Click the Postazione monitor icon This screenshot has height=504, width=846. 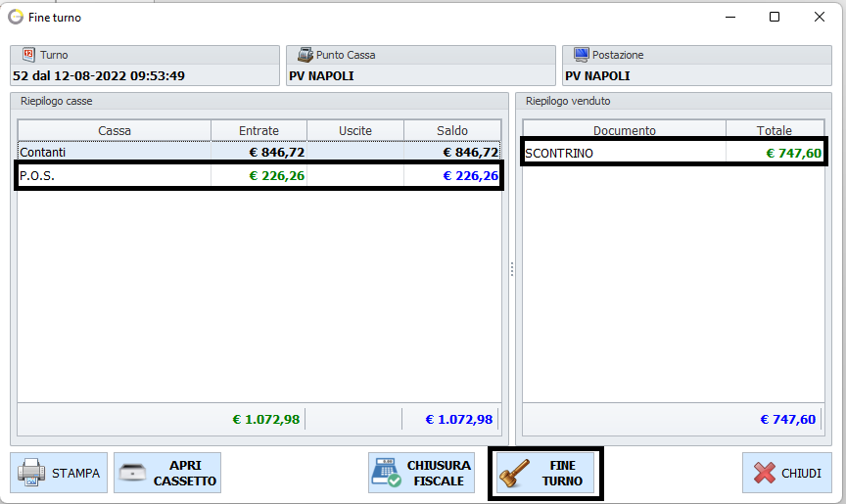(x=582, y=55)
